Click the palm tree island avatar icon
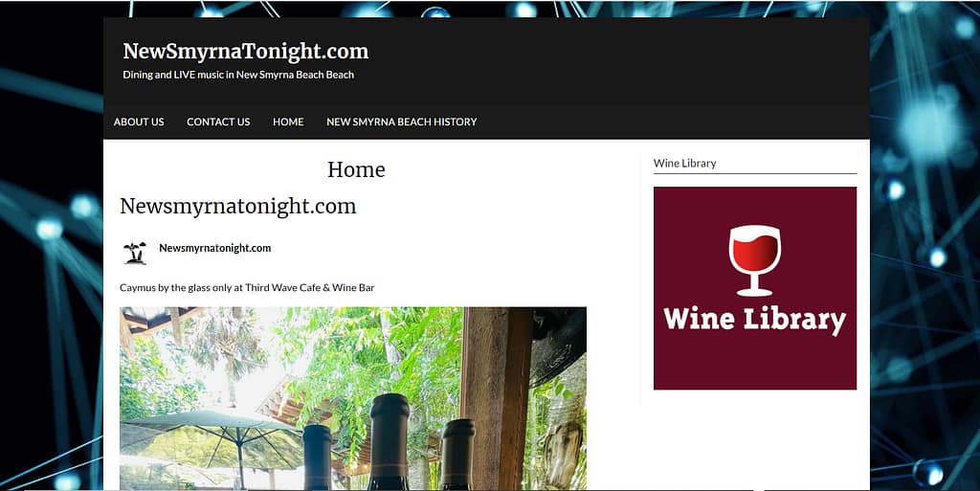Viewport: 980px width, 491px height. pyautogui.click(x=135, y=253)
